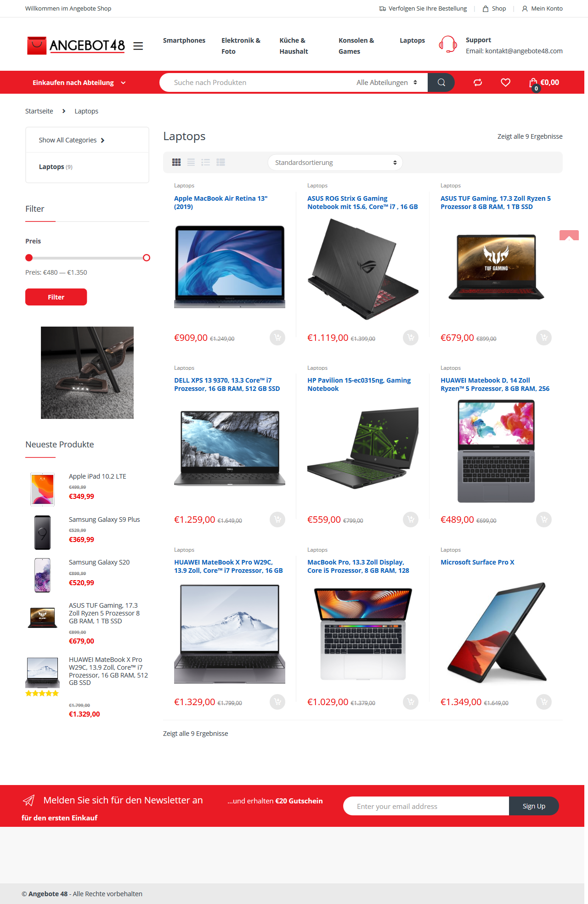The height and width of the screenshot is (904, 588).
Task: Switch to the rightmost compact list view
Action: pos(220,162)
